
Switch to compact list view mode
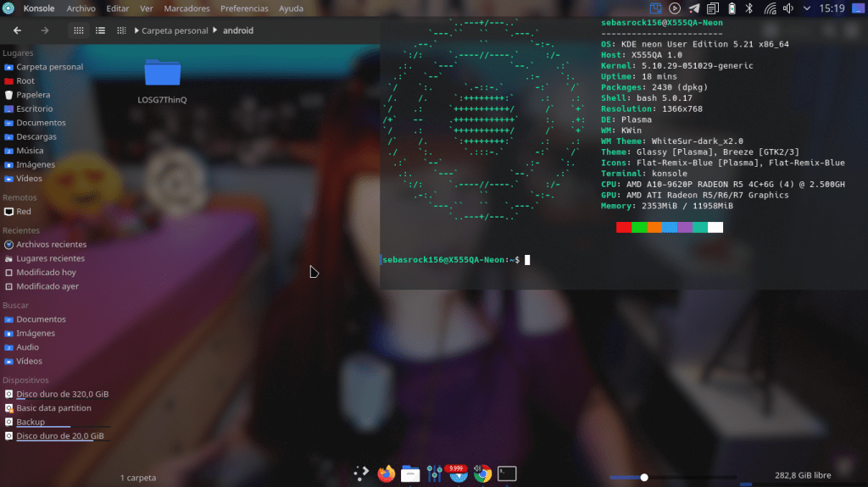[x=100, y=30]
